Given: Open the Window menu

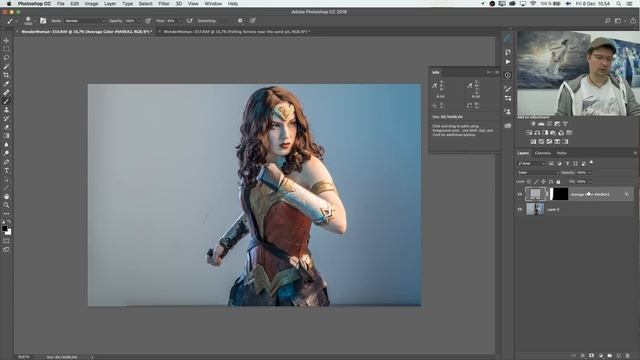Looking at the screenshot, I should coord(213,4).
